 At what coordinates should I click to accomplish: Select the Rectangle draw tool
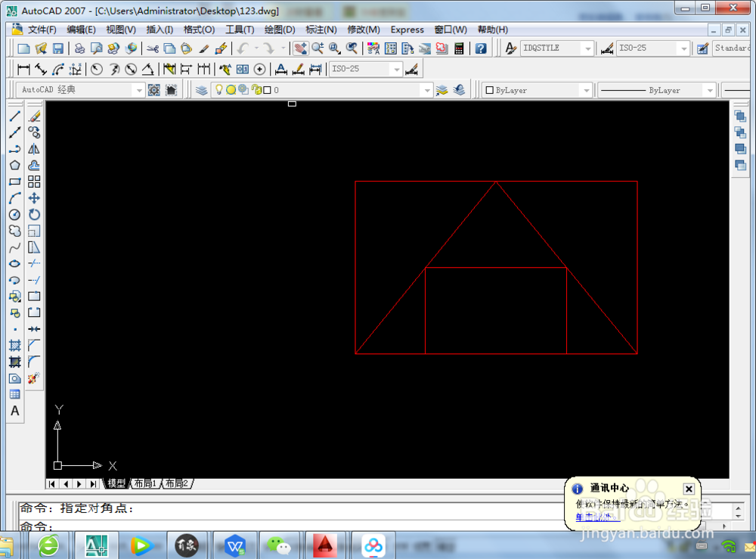pyautogui.click(x=15, y=182)
